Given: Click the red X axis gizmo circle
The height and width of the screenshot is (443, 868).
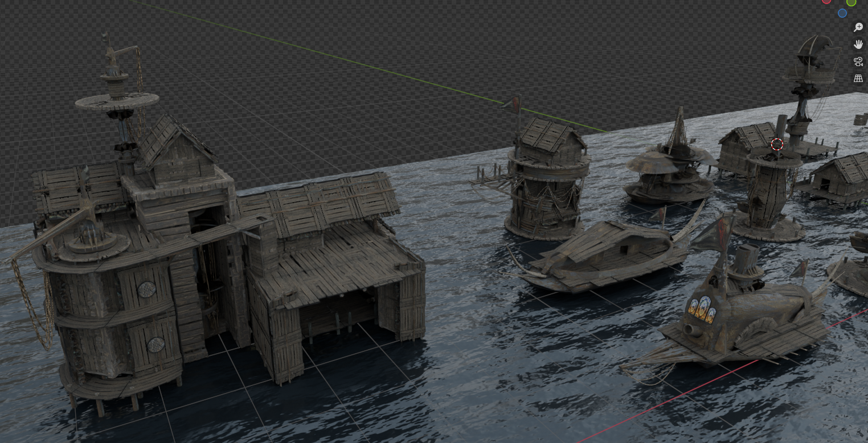Looking at the screenshot, I should [x=826, y=1].
